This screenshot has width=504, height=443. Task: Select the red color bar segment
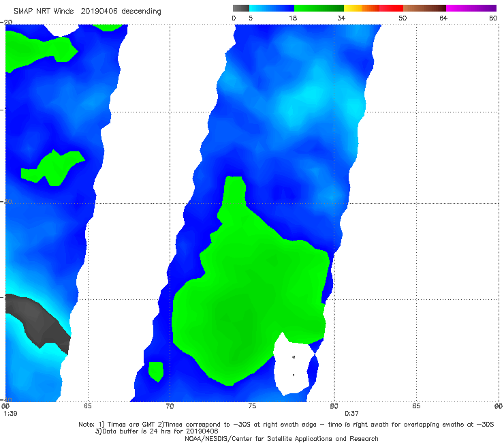tap(391, 8)
